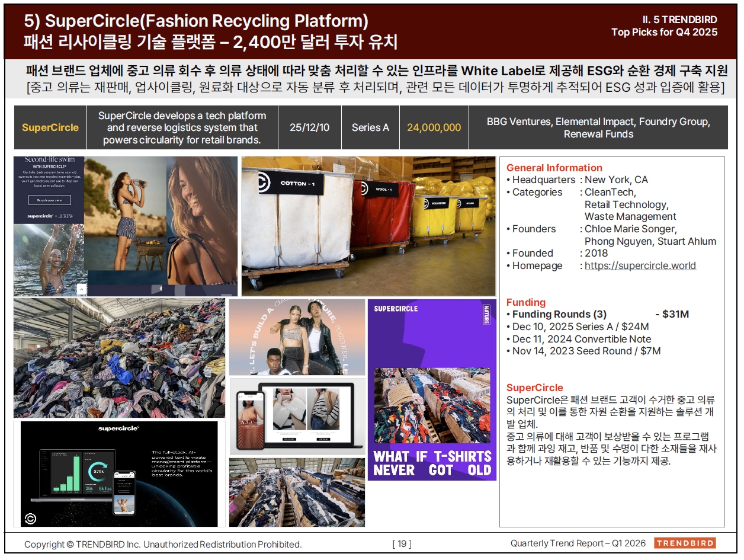Click the phone and laptop mockup image
Screen dimensions: 744x560
[x=297, y=416]
